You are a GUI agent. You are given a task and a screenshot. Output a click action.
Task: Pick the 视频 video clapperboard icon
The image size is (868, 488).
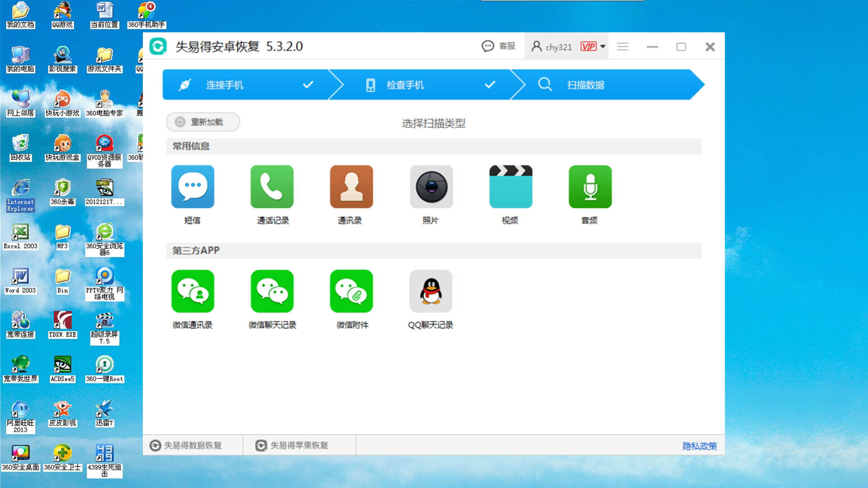(x=511, y=187)
